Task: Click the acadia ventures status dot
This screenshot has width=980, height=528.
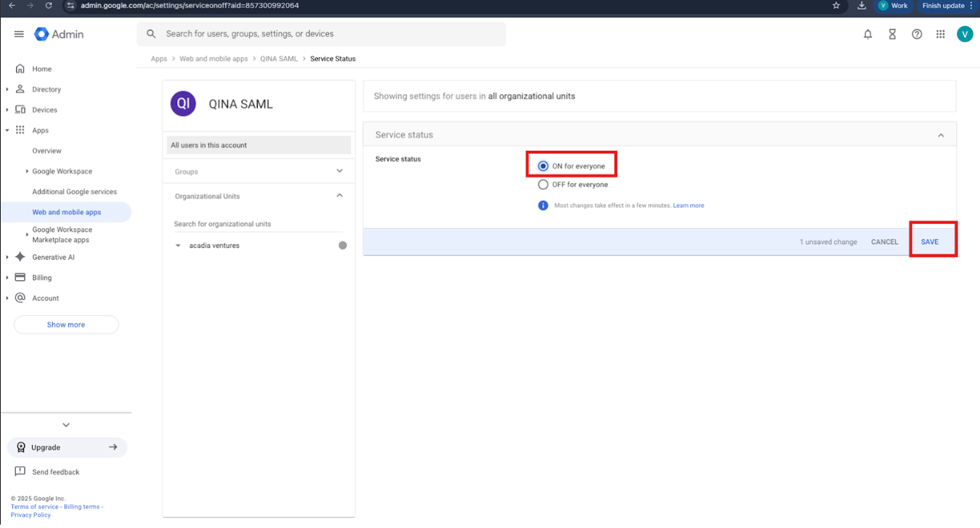Action: (343, 245)
